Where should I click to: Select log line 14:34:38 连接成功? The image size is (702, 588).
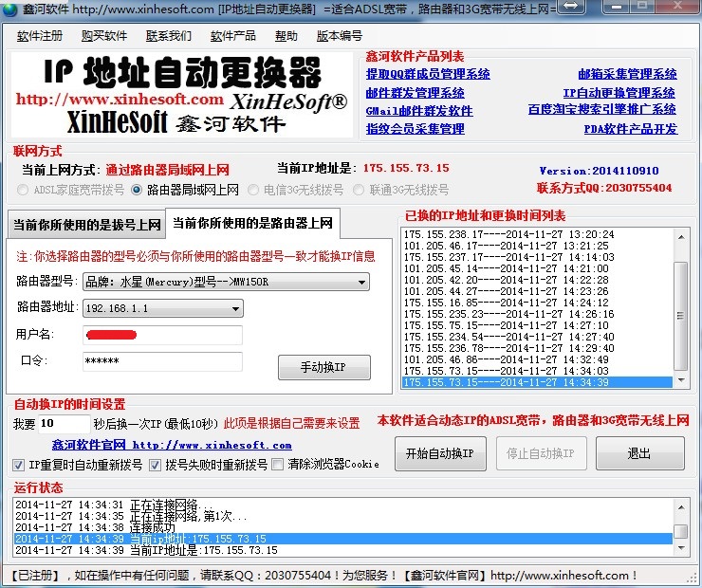point(343,527)
